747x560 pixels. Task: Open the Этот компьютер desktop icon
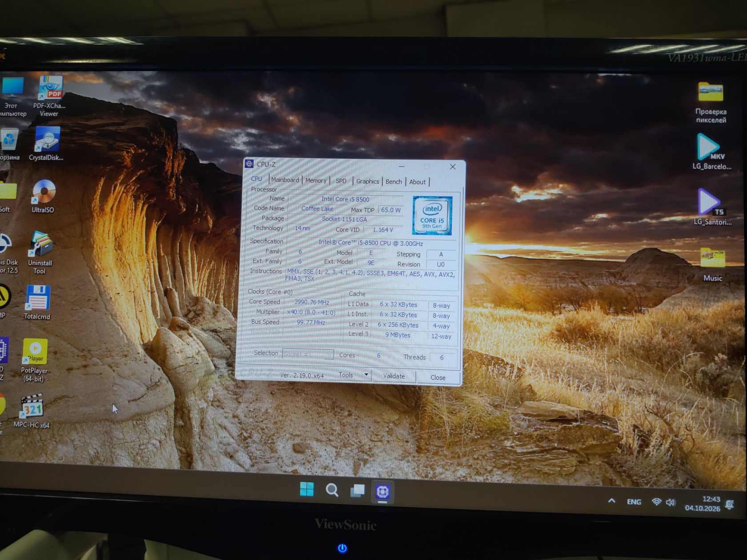click(12, 97)
